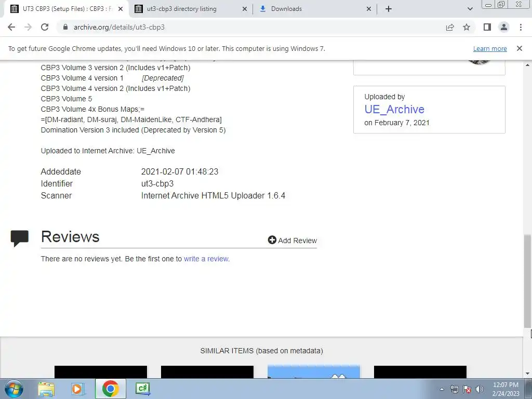Click the scrollbar up arrow

pos(528,64)
